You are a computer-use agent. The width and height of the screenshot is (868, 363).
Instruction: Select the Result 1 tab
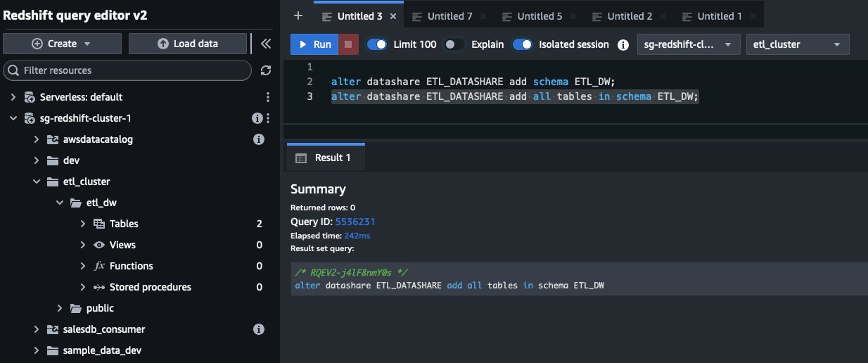(325, 158)
